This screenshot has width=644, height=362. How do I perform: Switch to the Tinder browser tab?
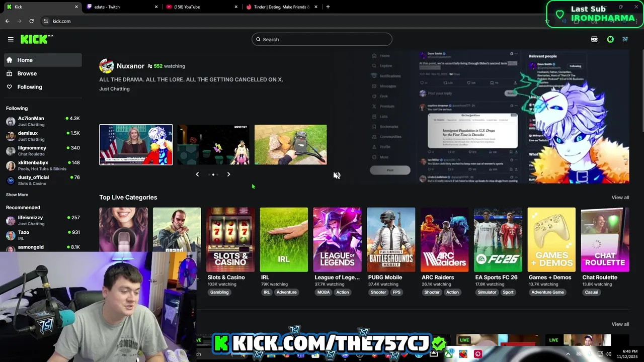(x=281, y=7)
